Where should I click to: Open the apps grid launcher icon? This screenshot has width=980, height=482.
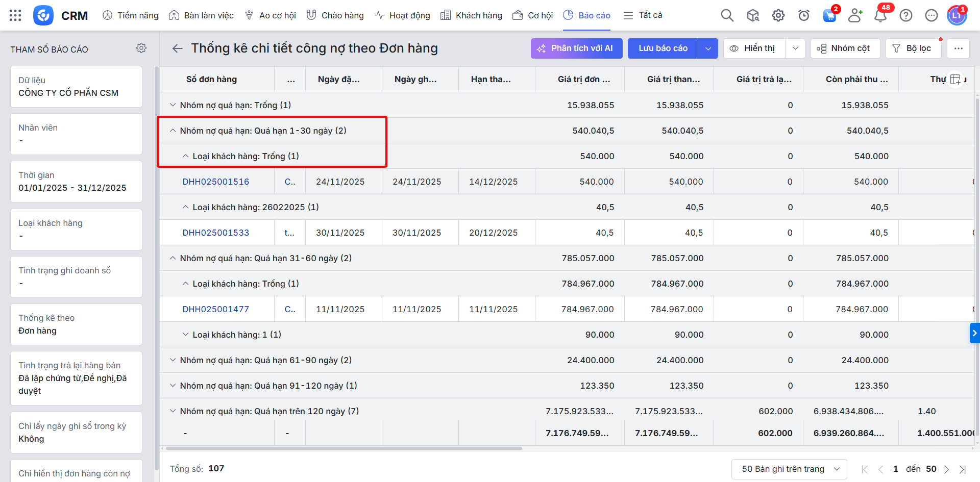tap(15, 15)
